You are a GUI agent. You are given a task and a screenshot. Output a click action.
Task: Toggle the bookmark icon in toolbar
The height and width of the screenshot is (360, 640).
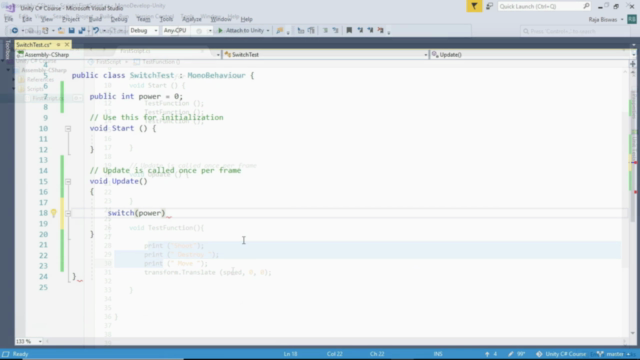[x=349, y=31]
